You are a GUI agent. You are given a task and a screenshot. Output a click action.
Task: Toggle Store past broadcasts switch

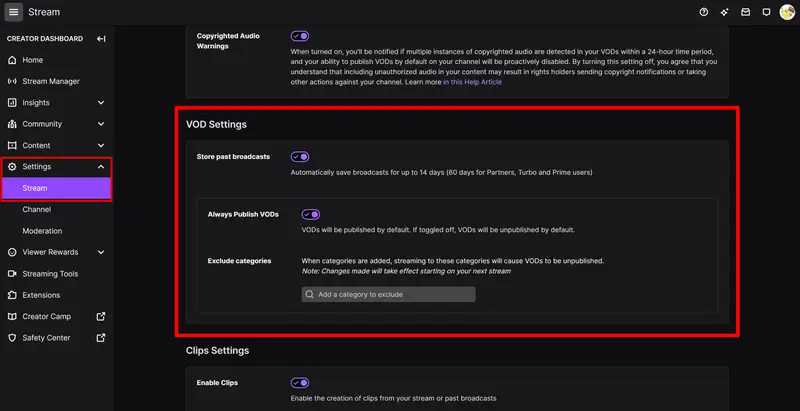[300, 157]
